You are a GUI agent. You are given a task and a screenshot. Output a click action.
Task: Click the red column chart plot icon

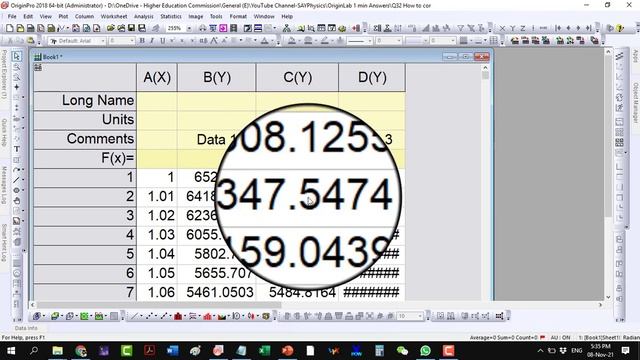(178, 316)
